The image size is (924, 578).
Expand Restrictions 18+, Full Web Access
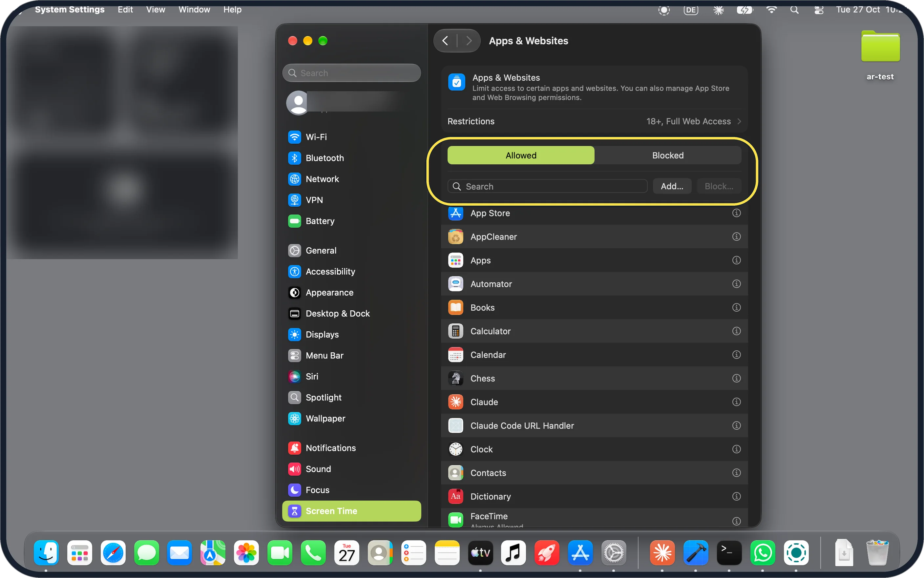coord(594,122)
